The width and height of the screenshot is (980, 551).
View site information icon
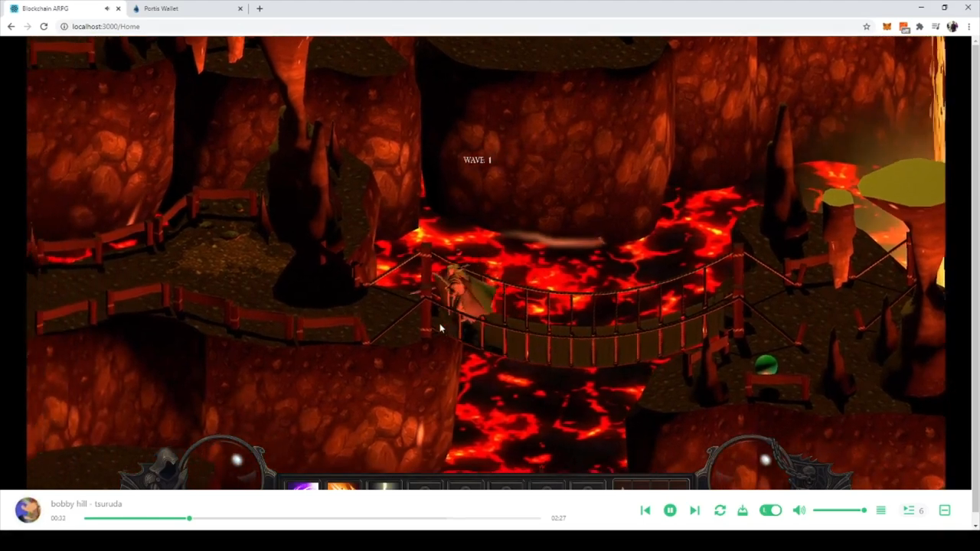pyautogui.click(x=64, y=26)
